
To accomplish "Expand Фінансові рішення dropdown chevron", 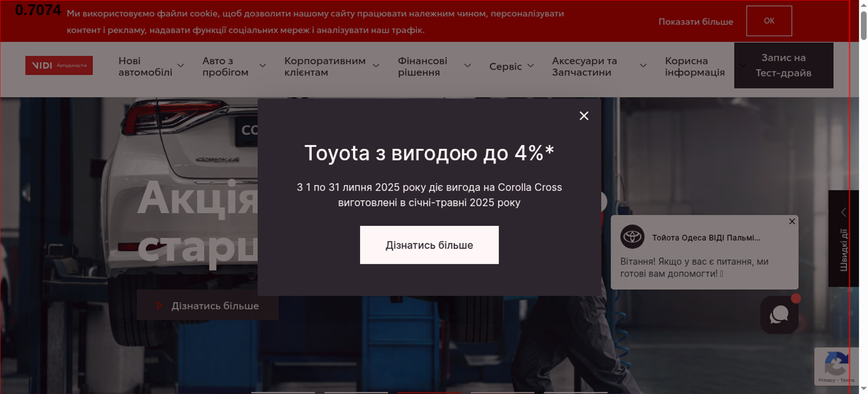I will pyautogui.click(x=467, y=66).
